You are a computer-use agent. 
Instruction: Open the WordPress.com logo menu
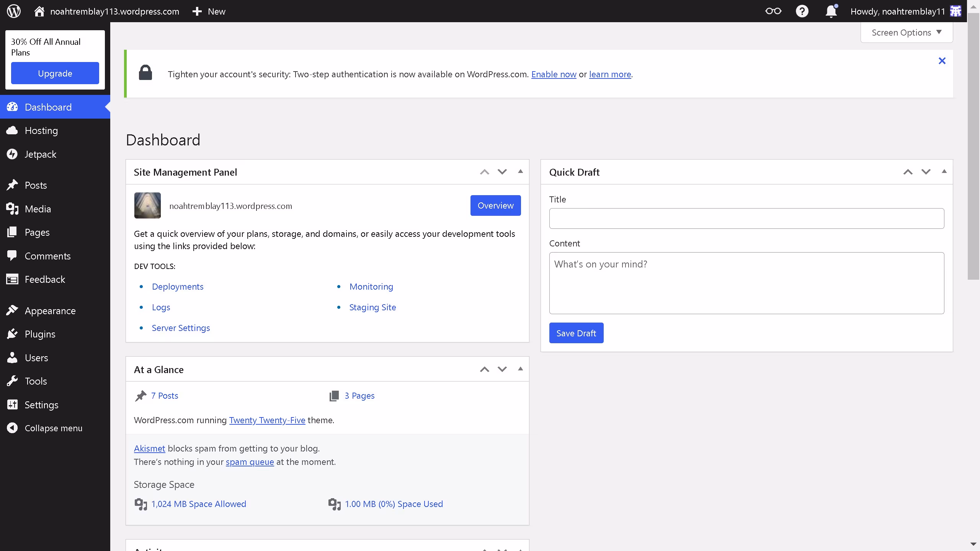[13, 11]
